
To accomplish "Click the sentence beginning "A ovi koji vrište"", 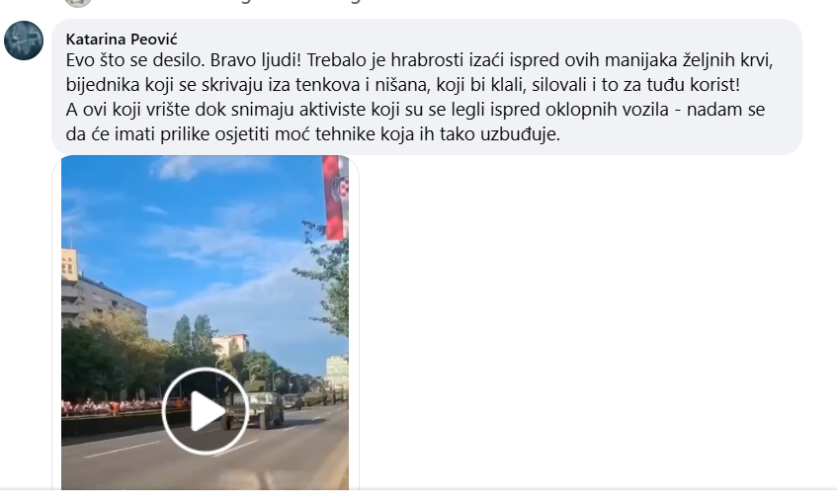I will 415,110.
